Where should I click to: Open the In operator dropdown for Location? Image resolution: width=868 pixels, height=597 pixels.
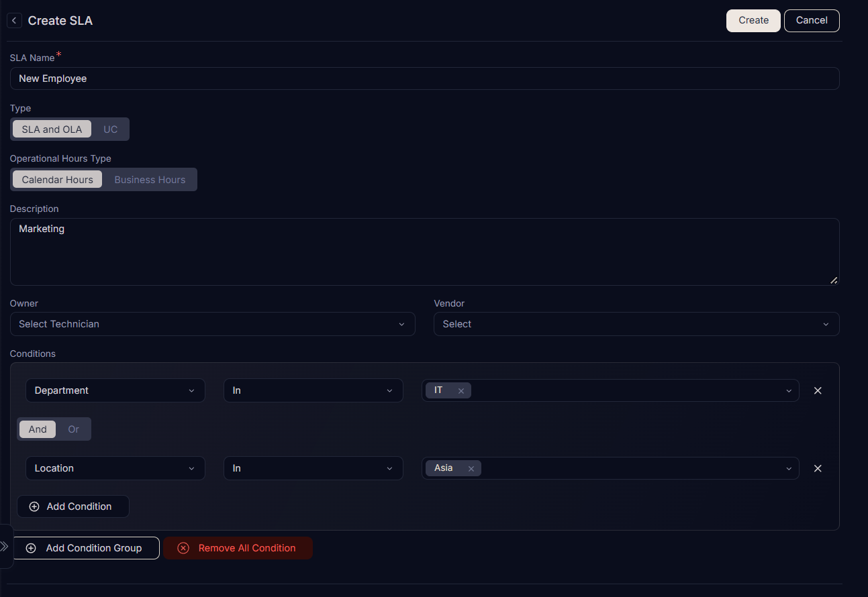tap(314, 468)
